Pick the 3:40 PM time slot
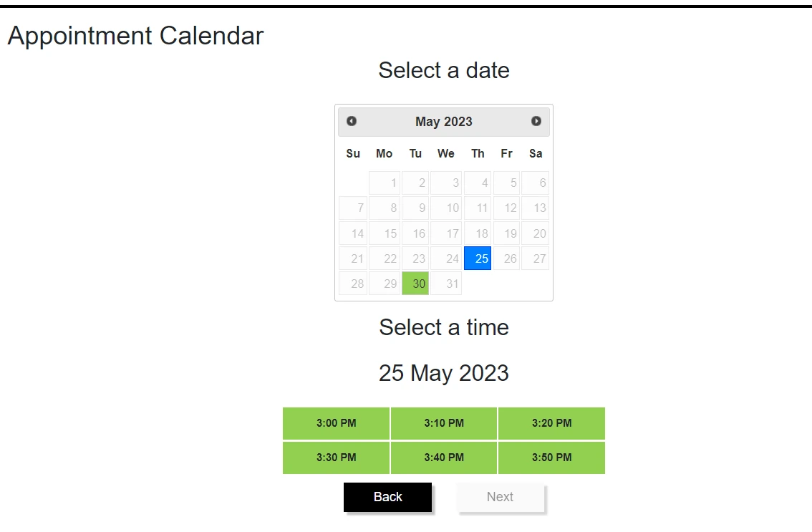812x532 pixels. click(x=444, y=458)
